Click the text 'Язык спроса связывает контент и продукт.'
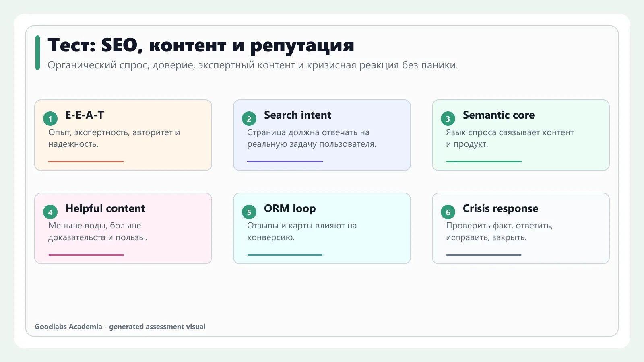Viewport: 644px width, 362px height. tap(510, 138)
